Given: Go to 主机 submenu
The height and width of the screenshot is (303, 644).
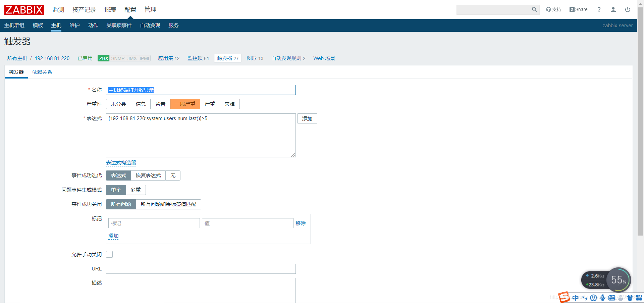Looking at the screenshot, I should pos(56,26).
